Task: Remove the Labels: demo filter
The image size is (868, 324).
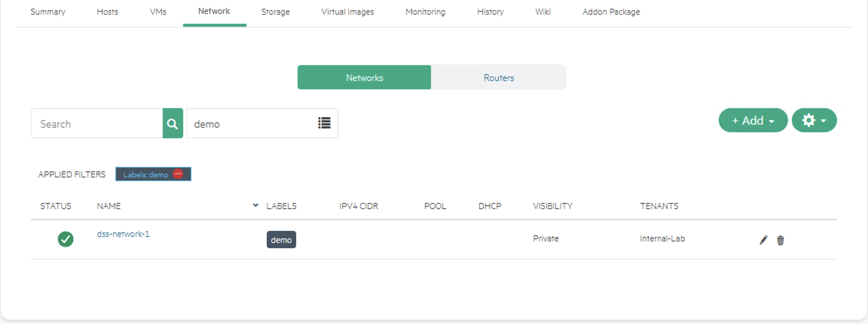Action: pyautogui.click(x=178, y=174)
